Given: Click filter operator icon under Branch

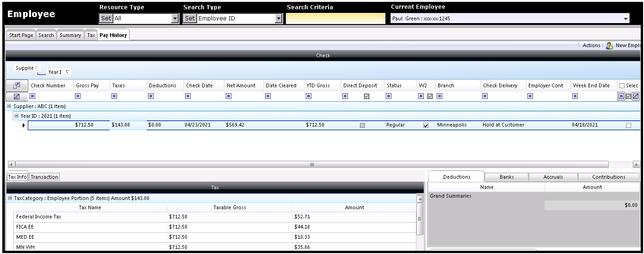Looking at the screenshot, I should pyautogui.click(x=440, y=97).
